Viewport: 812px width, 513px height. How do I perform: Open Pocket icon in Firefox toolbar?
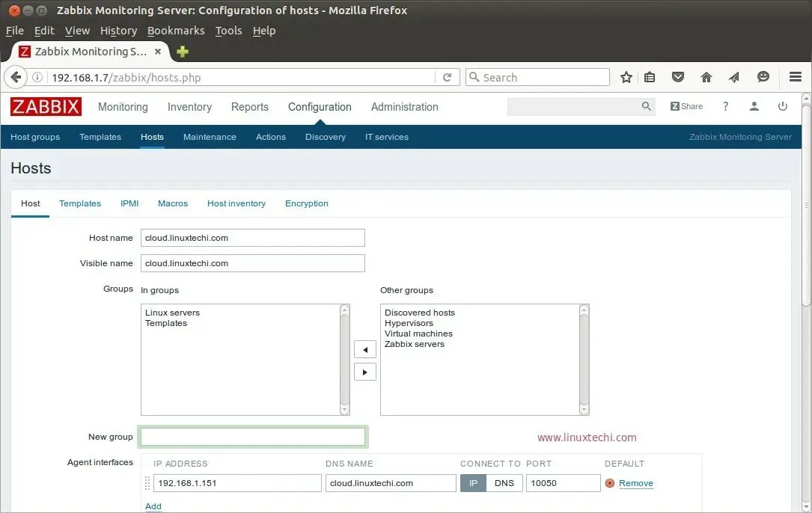coord(677,78)
